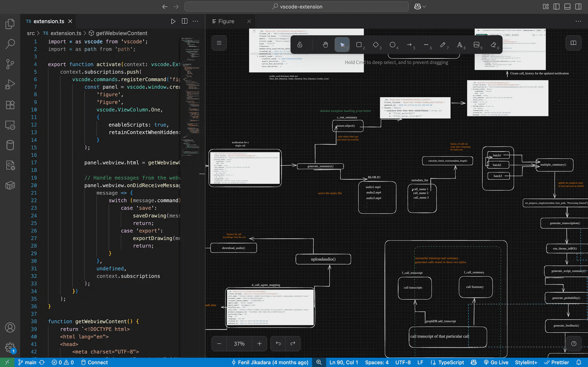Viewport: 588px width, 367px height.
Task: Select the Rectangle shape tool
Action: (359, 45)
